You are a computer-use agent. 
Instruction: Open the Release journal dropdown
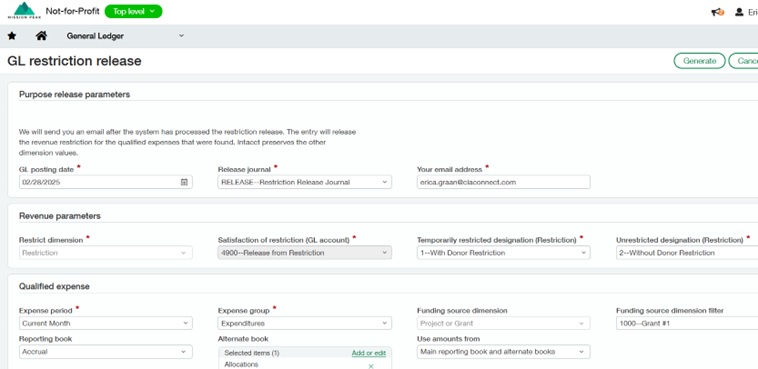(305, 182)
